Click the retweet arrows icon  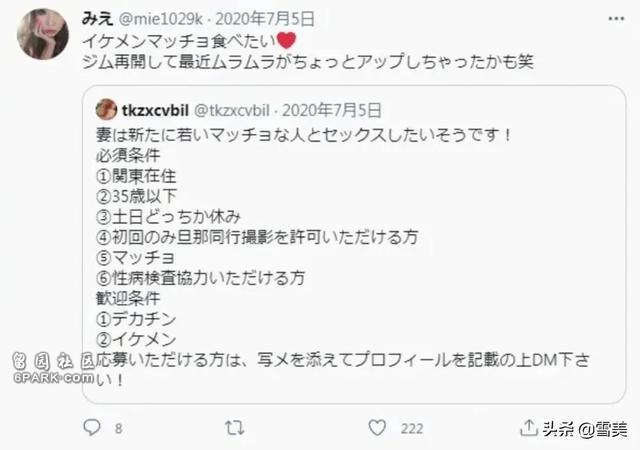click(x=235, y=428)
